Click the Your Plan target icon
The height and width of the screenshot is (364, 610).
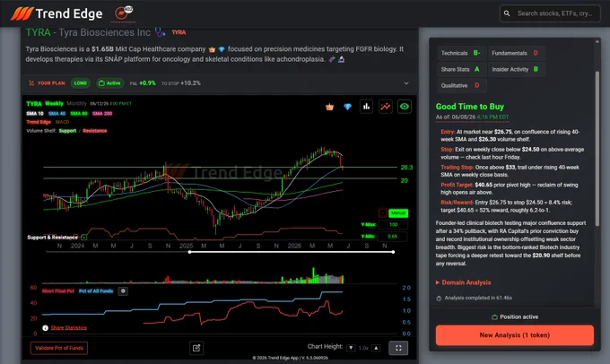[31, 83]
